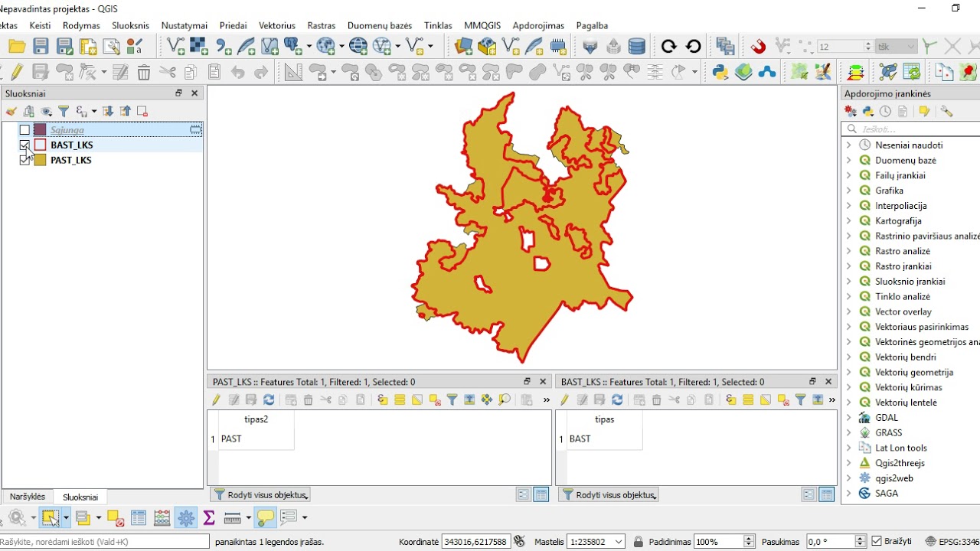Open the processing toolbox gear icon in bottom toolbar
Image resolution: width=980 pixels, height=551 pixels.
pyautogui.click(x=186, y=518)
